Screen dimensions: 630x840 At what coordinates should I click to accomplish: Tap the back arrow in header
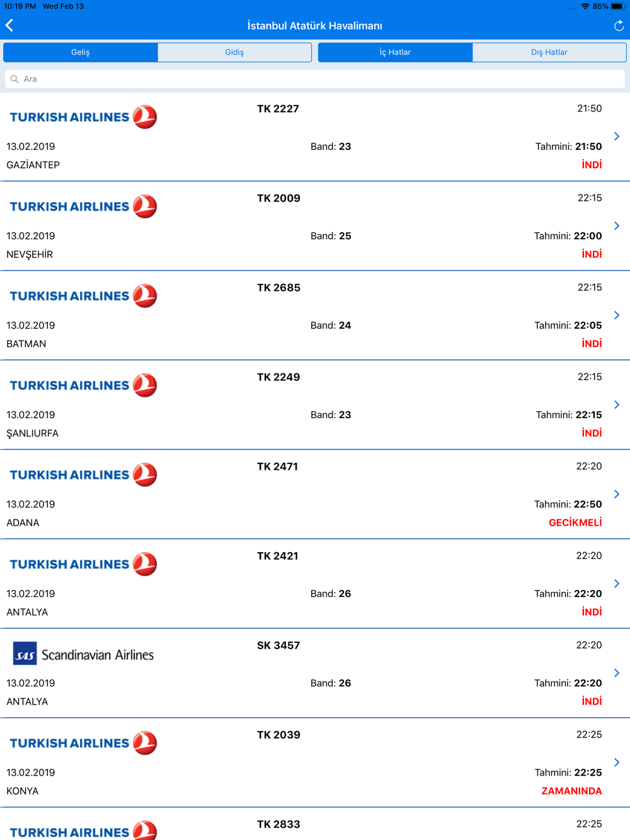[9, 25]
